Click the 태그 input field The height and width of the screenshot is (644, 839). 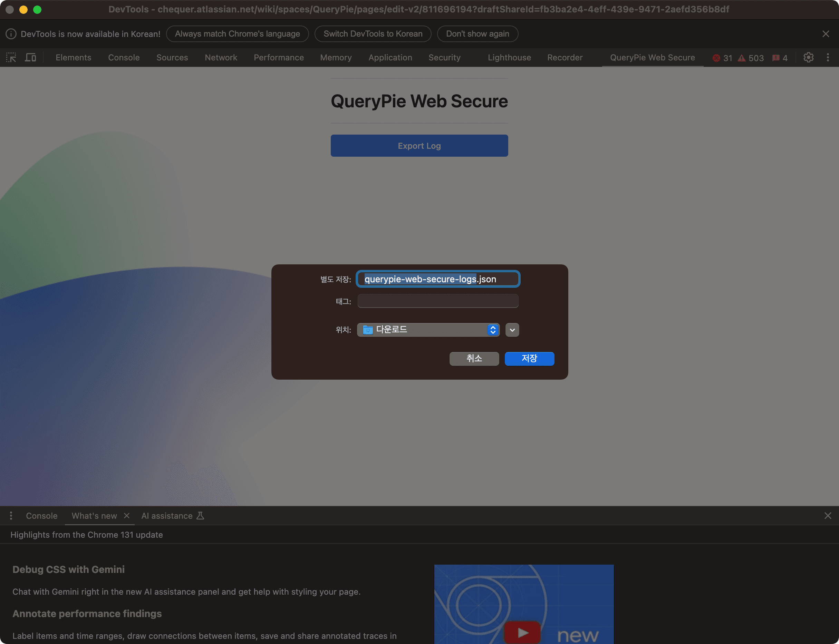pyautogui.click(x=437, y=301)
